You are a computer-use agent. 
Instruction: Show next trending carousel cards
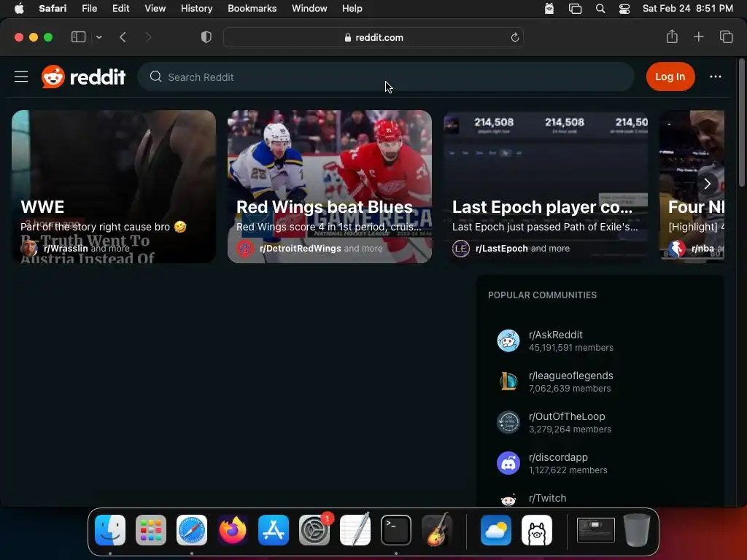click(x=708, y=184)
